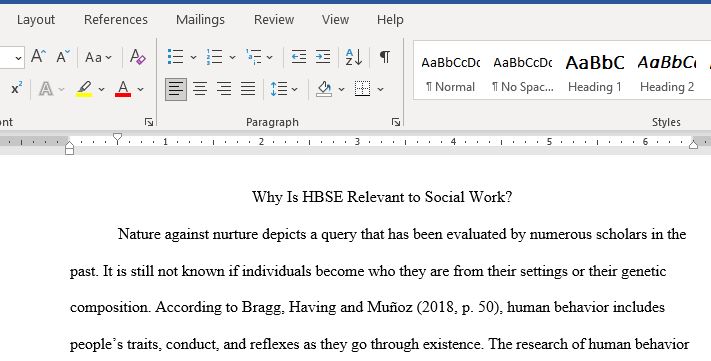This screenshot has height=361, width=711.
Task: Apply red font color
Action: click(123, 88)
